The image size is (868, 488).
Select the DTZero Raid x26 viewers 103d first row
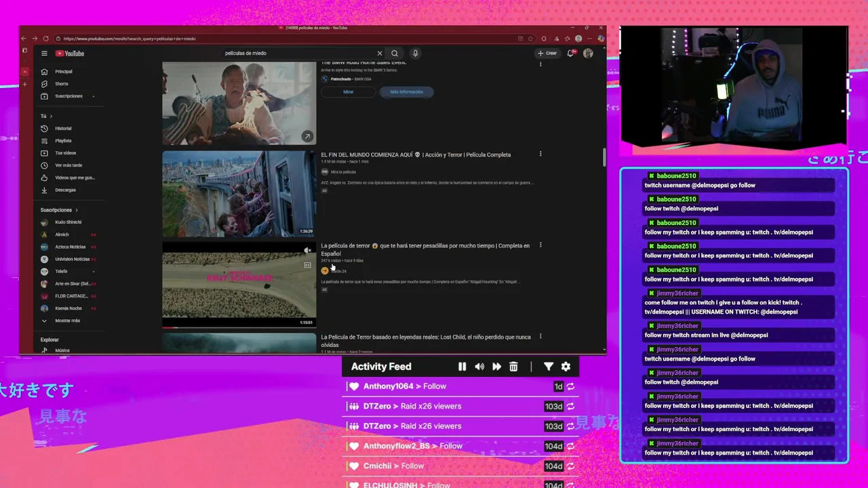click(x=461, y=406)
